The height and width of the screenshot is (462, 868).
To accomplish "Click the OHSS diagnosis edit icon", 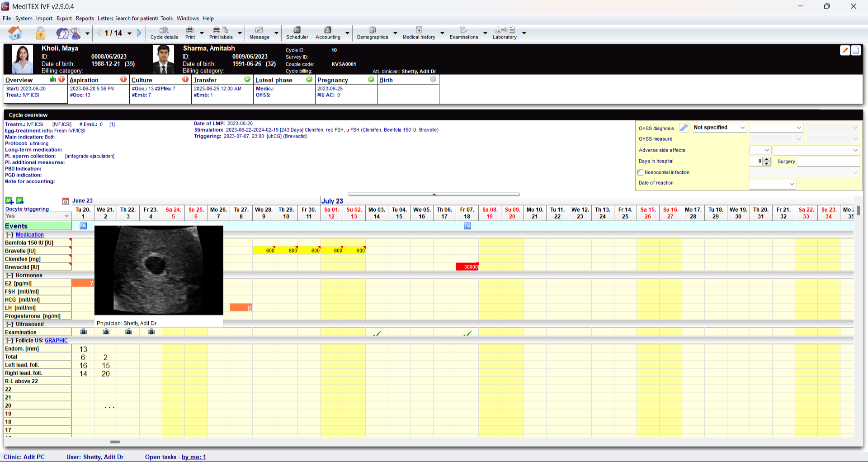I will [x=684, y=128].
